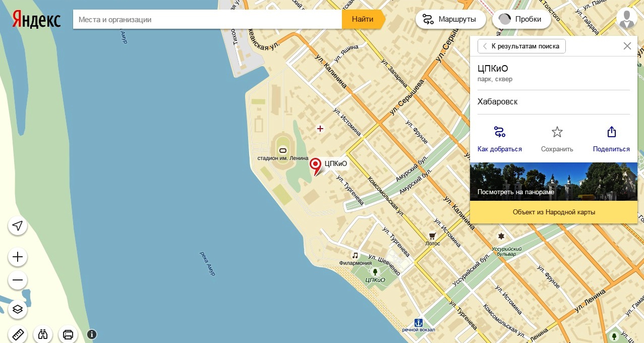The image size is (644, 343).
Task: Click the green tree ЦПКиО park icon
Action: pos(375,272)
